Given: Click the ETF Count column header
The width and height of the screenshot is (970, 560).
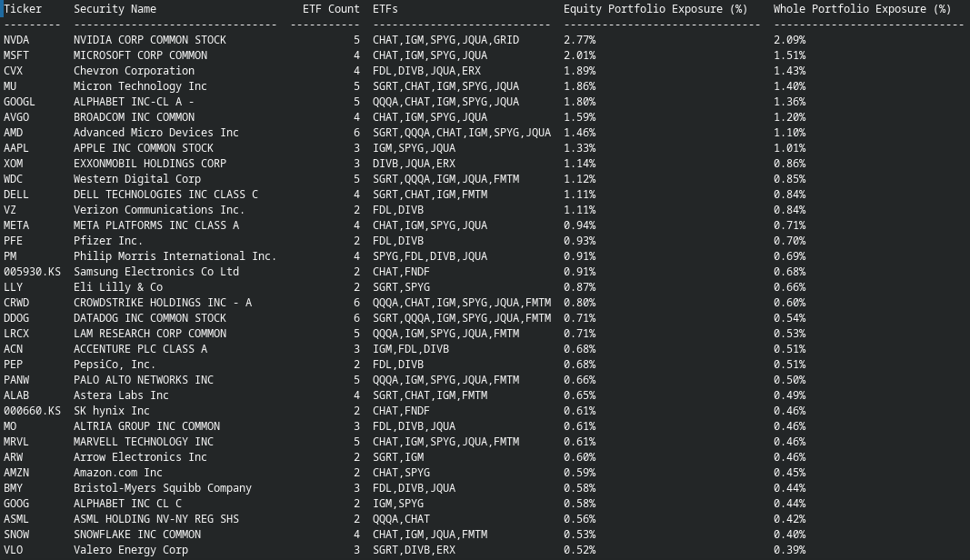Looking at the screenshot, I should (331, 9).
